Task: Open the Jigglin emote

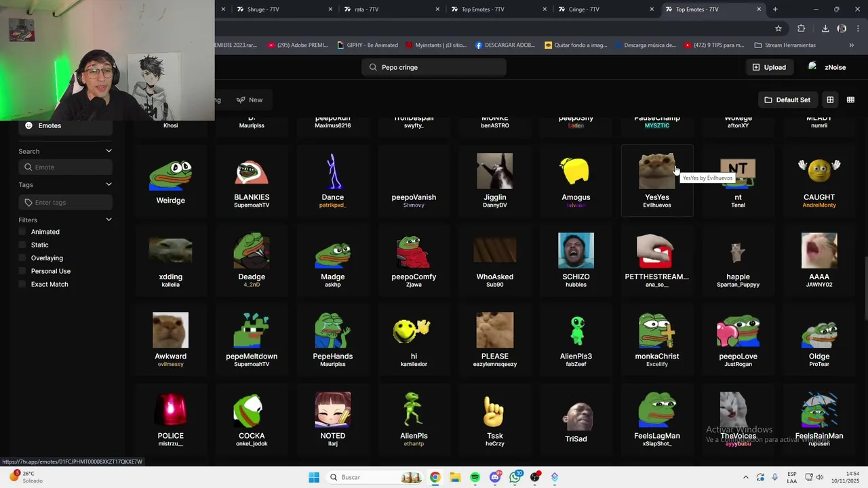Action: [x=495, y=180]
